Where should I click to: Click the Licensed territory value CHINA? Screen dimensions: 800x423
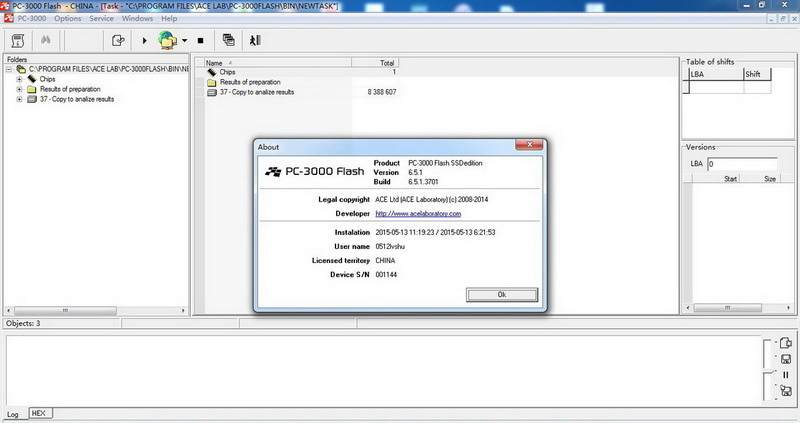385,261
